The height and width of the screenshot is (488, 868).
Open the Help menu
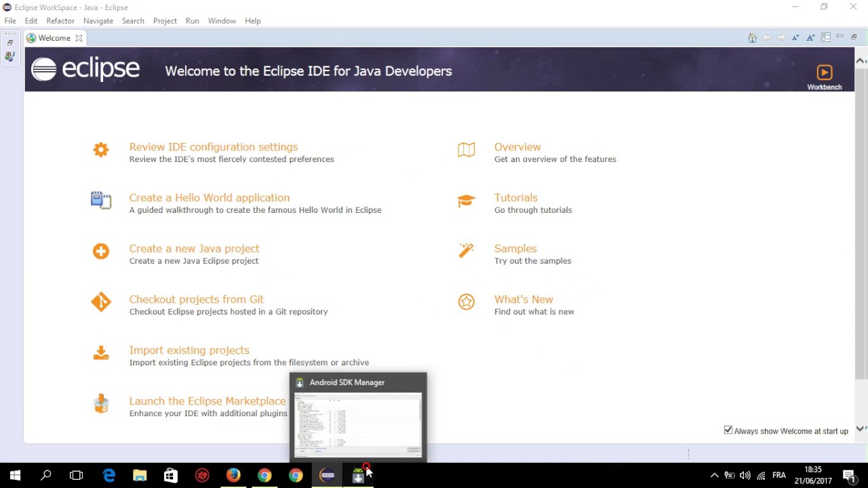(x=253, y=21)
